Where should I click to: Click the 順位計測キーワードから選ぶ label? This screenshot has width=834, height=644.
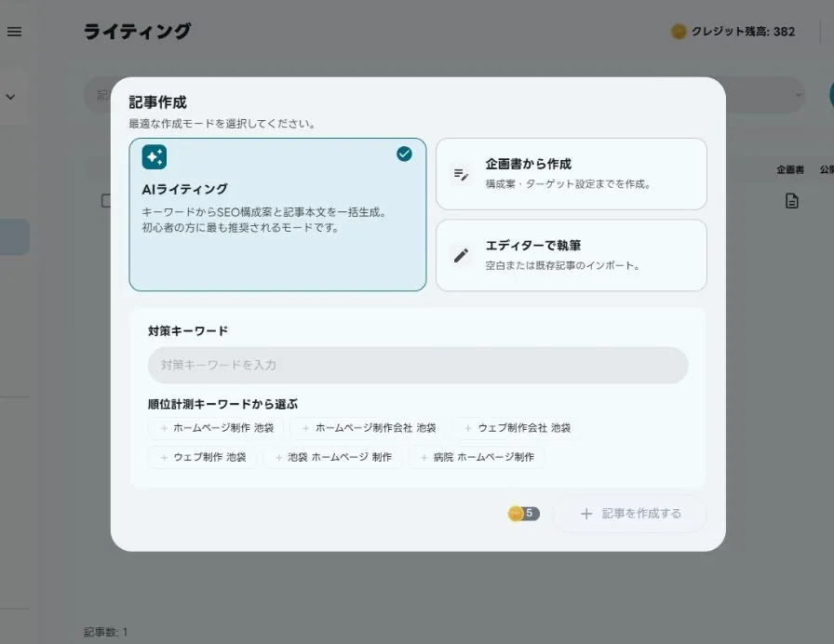coord(222,405)
